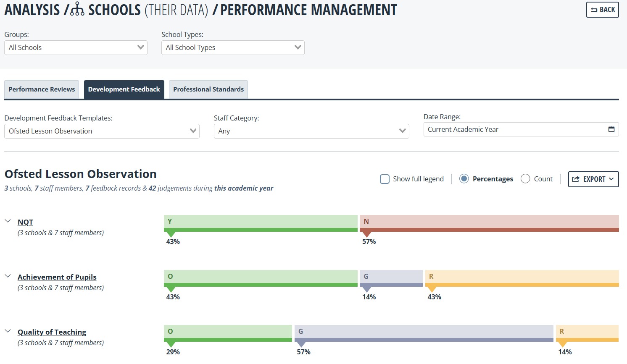Enable the Show full legend checkbox
The image size is (627, 364).
[385, 179]
